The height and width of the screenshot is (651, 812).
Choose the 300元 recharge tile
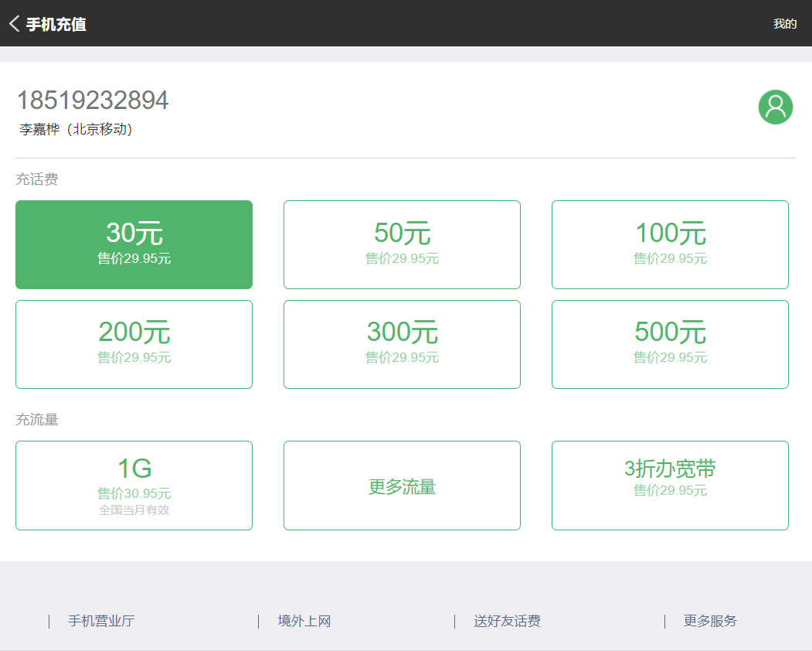[x=402, y=344]
